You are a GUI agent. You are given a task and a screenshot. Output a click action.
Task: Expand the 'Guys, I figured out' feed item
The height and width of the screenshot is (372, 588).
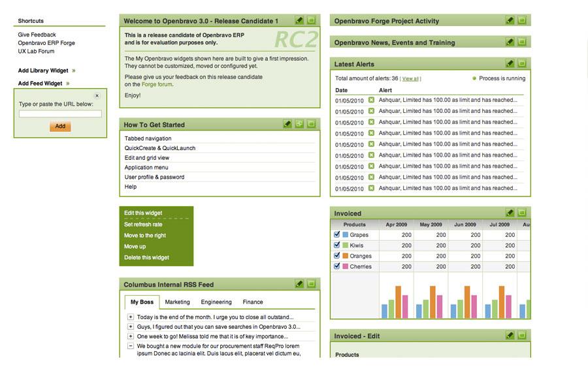pos(131,327)
